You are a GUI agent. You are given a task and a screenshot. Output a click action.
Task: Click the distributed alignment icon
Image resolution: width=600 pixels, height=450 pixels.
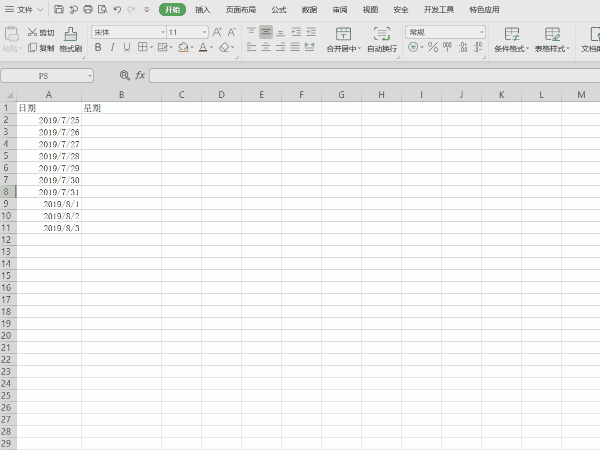tap(310, 47)
